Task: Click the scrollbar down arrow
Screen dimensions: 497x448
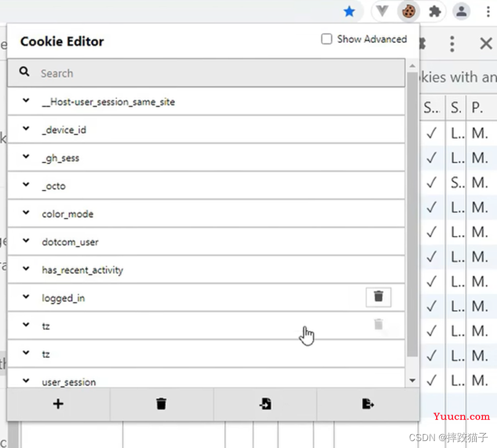Action: point(412,380)
